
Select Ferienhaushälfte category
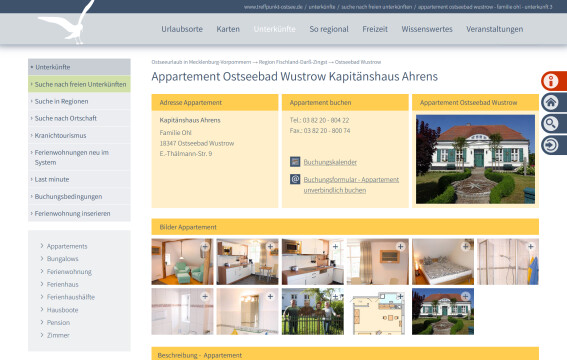tap(71, 297)
